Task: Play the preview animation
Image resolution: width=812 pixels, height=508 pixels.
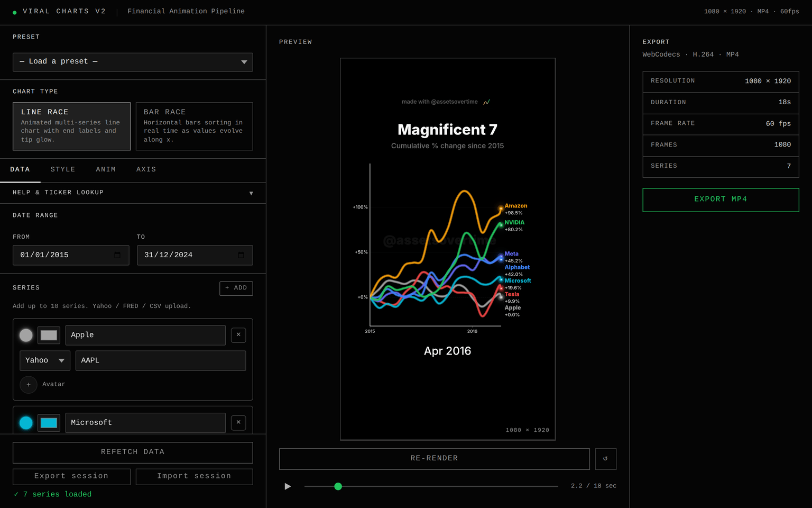Action: 288,486
